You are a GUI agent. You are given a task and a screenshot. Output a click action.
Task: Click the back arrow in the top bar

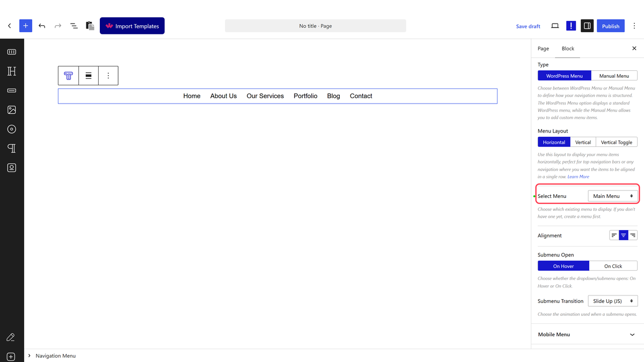point(9,26)
